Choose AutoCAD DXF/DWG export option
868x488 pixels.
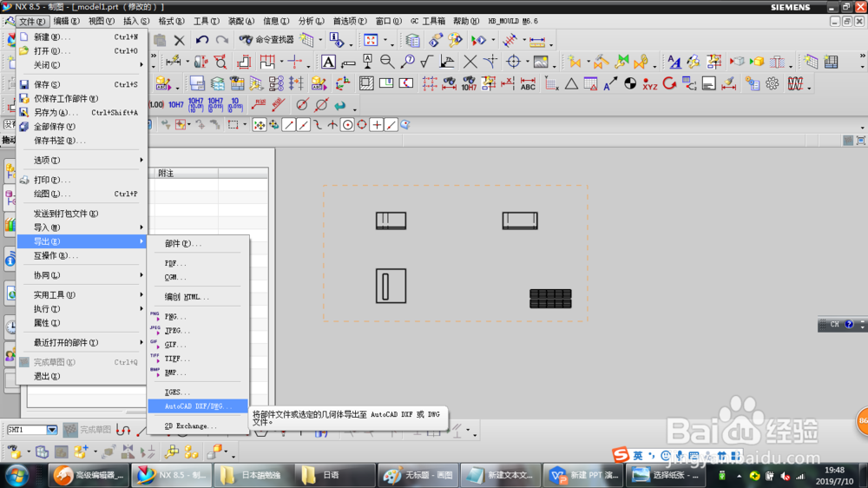(198, 406)
